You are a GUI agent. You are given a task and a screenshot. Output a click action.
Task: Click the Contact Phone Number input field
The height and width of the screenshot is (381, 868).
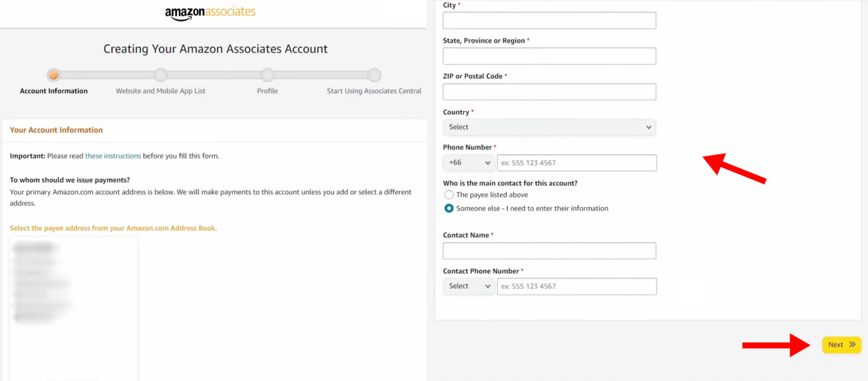pos(577,286)
